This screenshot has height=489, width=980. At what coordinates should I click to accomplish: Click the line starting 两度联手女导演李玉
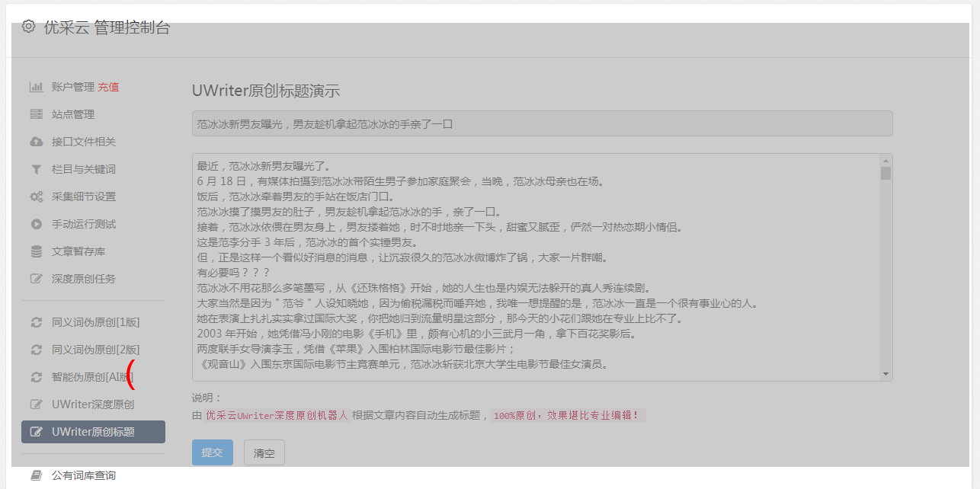pyautogui.click(x=356, y=349)
